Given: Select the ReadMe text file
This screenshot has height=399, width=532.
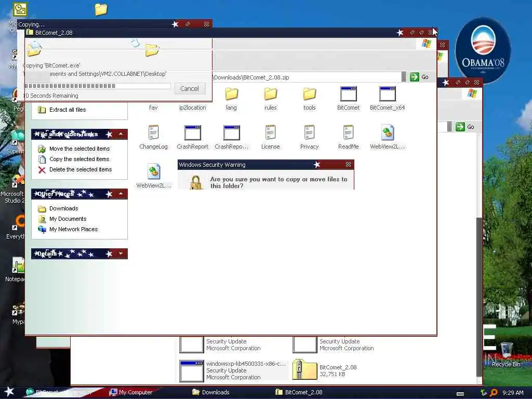Looking at the screenshot, I should pos(349,137).
